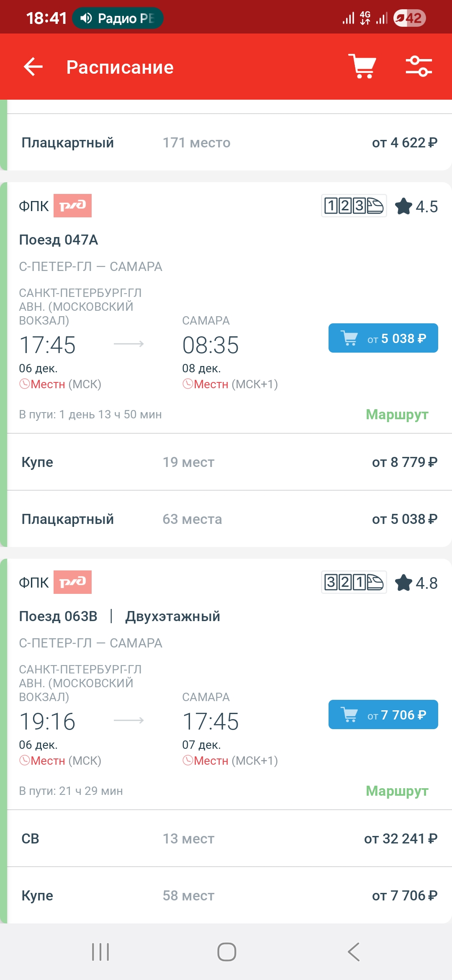The height and width of the screenshot is (980, 452).
Task: Select Купе 19 мест option
Action: pos(229,462)
